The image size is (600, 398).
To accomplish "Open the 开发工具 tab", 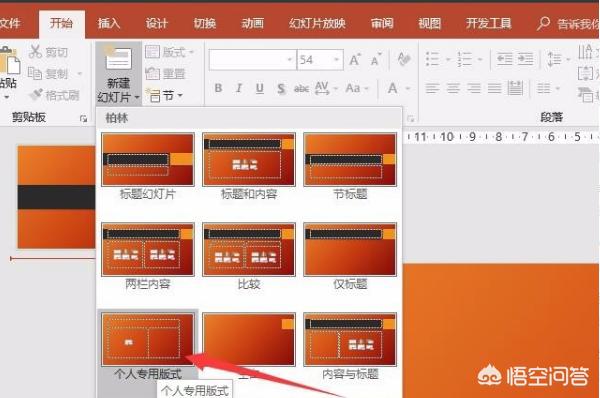I will pyautogui.click(x=489, y=24).
